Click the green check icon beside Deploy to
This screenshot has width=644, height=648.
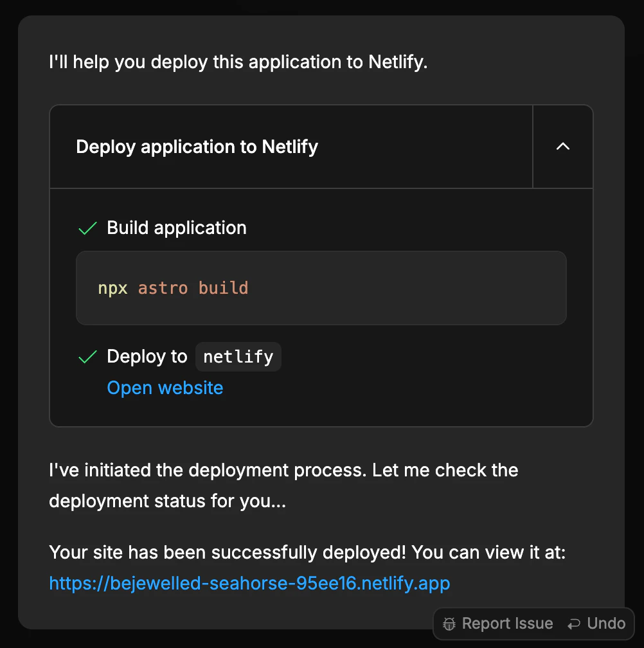tap(87, 357)
